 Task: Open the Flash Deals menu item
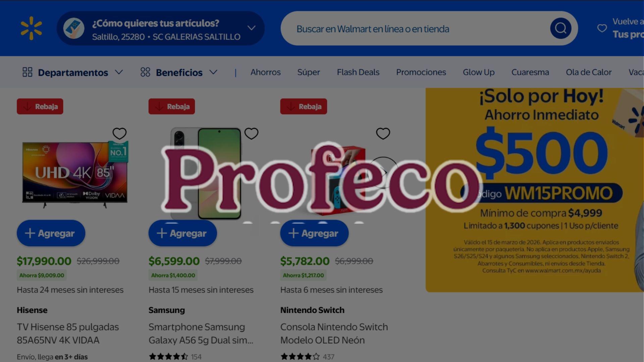(x=358, y=72)
